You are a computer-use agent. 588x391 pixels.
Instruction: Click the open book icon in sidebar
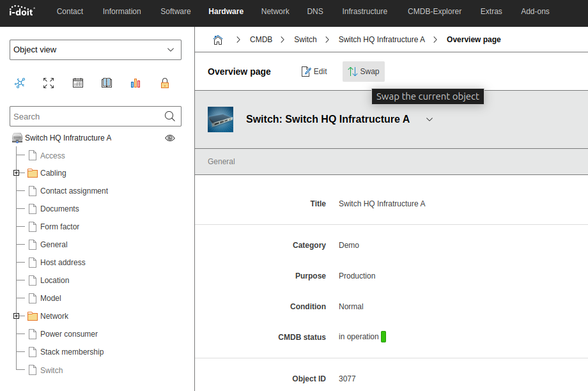(x=107, y=83)
